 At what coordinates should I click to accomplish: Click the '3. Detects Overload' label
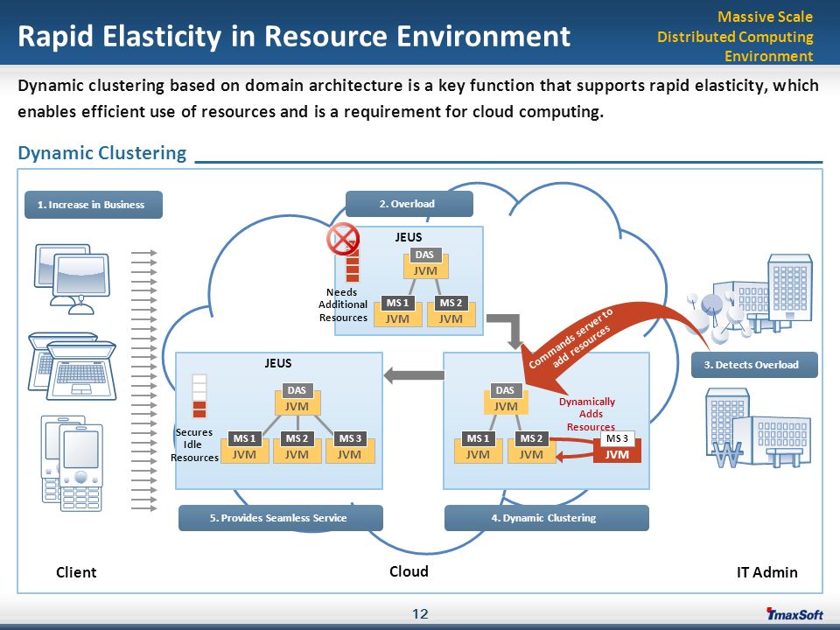(x=753, y=365)
